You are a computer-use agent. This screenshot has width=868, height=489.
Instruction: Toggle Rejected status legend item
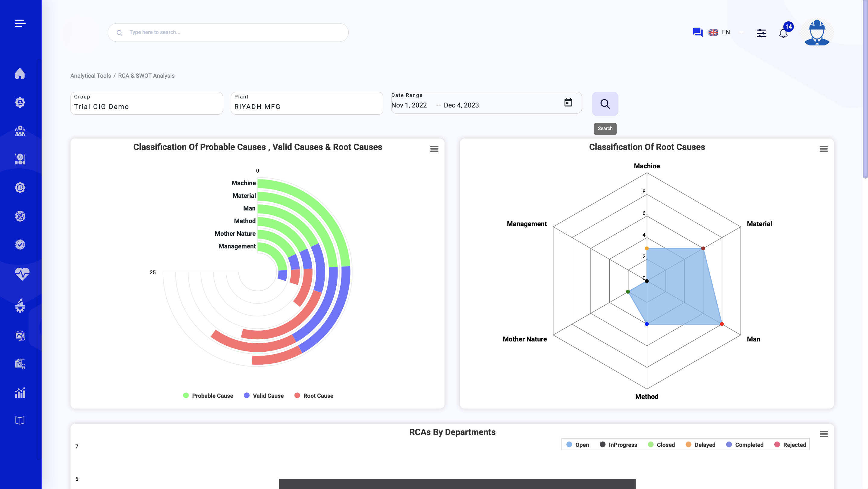pos(790,445)
